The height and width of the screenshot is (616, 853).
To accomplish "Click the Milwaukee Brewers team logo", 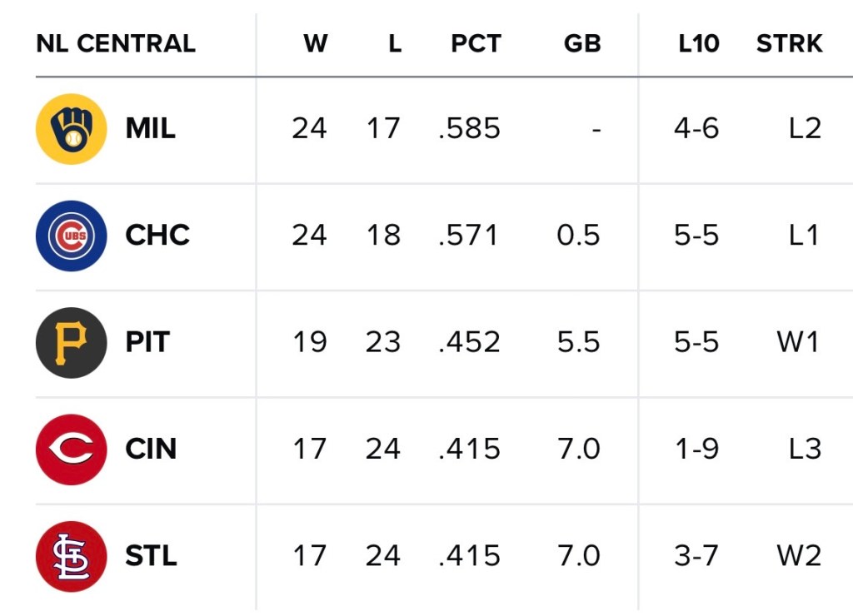I will pos(72,129).
